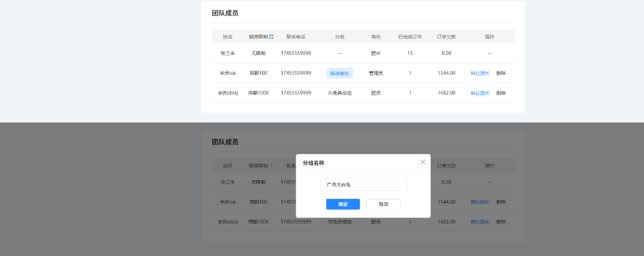Click the 分组 column header in the bright table
644x256 pixels.
[339, 37]
